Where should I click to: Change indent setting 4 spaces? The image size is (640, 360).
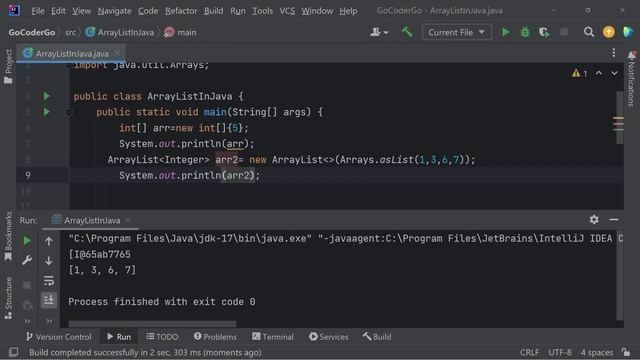597,352
